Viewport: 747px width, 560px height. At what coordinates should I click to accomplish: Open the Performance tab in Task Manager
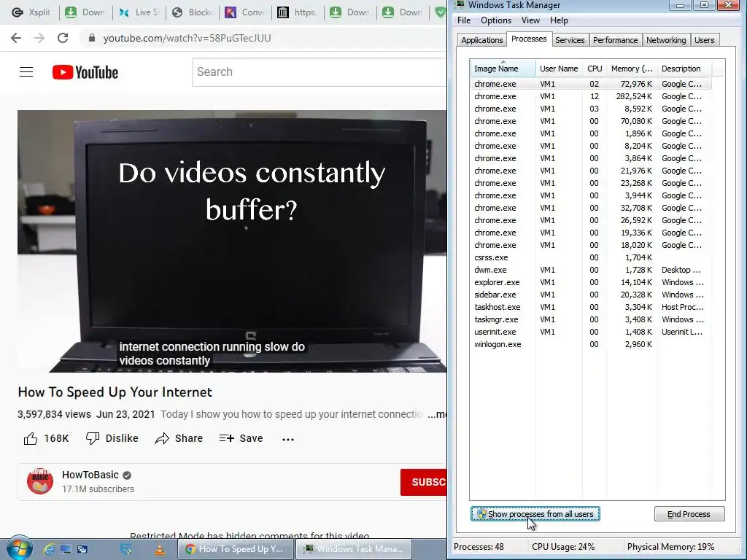pos(615,40)
